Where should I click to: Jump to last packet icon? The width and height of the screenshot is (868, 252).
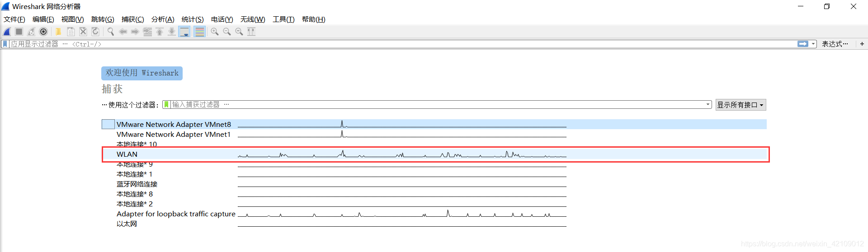click(172, 32)
